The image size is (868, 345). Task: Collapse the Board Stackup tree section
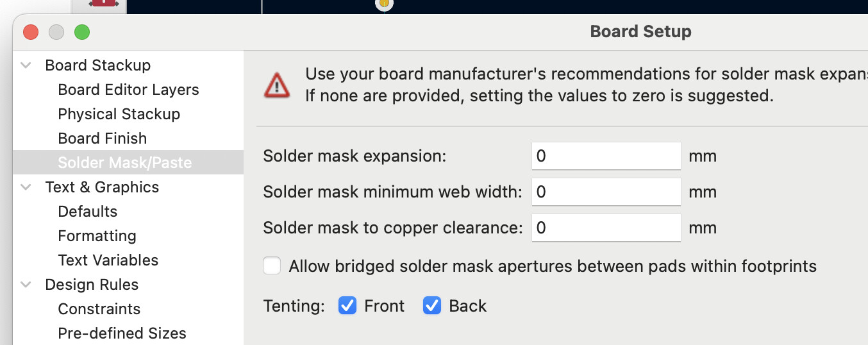pyautogui.click(x=26, y=65)
